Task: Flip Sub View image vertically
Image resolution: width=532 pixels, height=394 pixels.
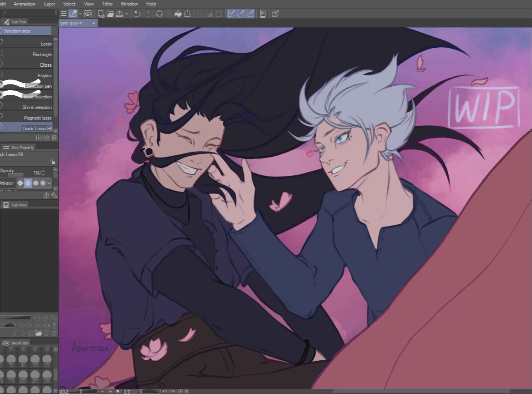Action: click(x=54, y=325)
